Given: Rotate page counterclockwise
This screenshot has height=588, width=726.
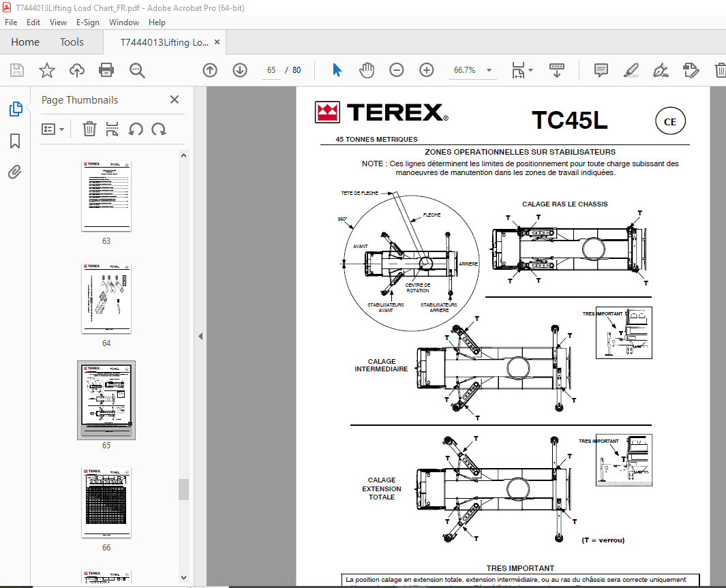Looking at the screenshot, I should coord(136,129).
